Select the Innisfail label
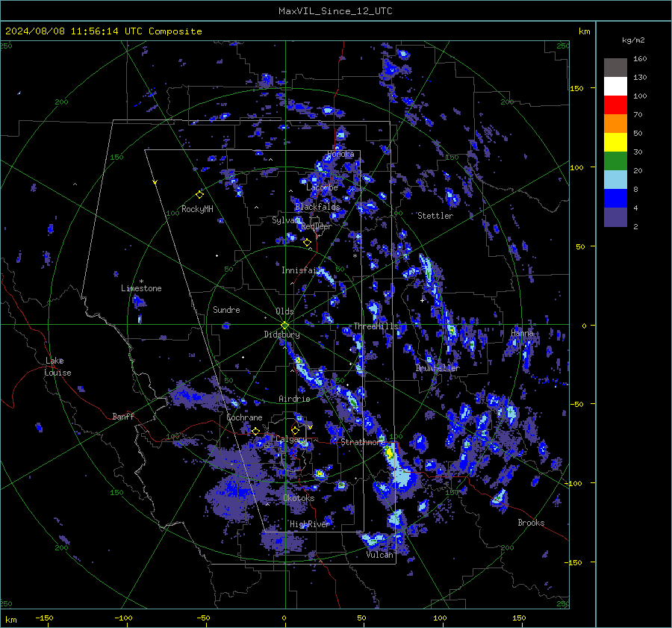The height and width of the screenshot is (628, 672). [x=300, y=270]
